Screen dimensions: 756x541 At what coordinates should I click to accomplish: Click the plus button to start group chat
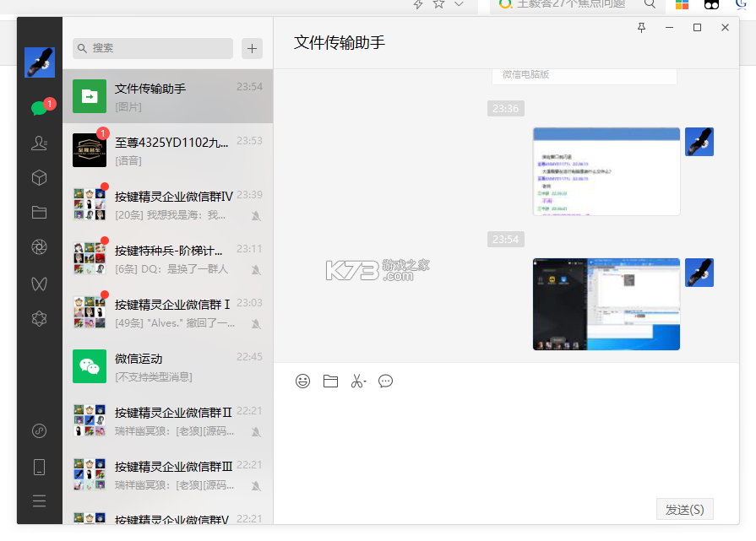tap(253, 48)
